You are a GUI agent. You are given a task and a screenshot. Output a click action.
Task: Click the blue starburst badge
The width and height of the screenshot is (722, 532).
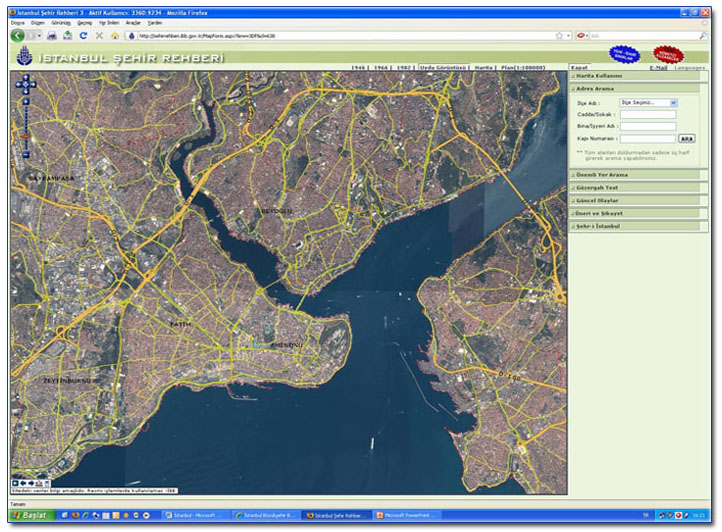point(624,54)
